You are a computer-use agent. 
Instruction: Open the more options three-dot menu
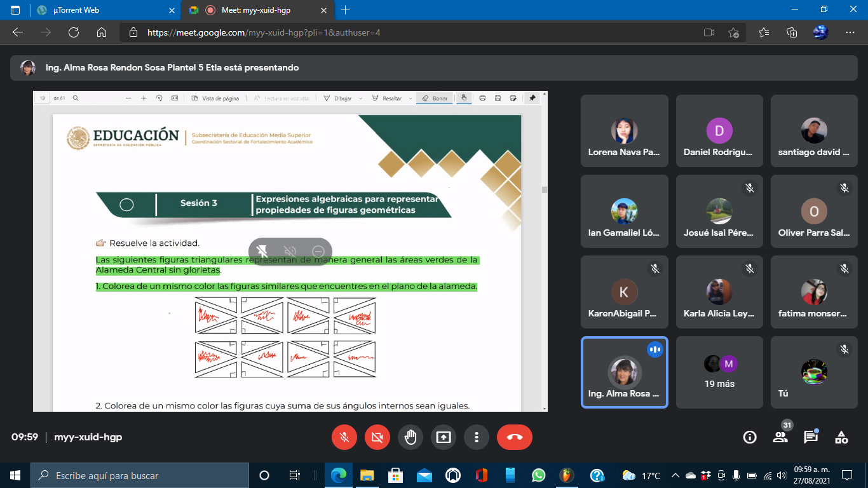coord(477,437)
